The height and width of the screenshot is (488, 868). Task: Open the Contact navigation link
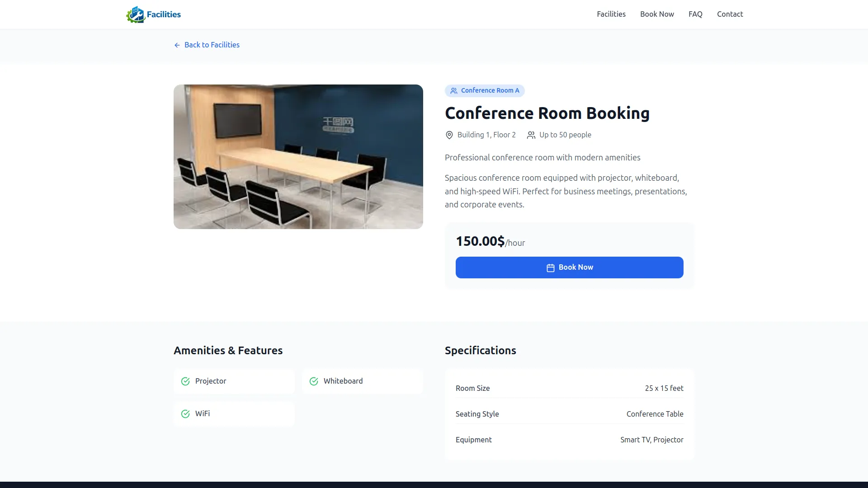point(730,14)
